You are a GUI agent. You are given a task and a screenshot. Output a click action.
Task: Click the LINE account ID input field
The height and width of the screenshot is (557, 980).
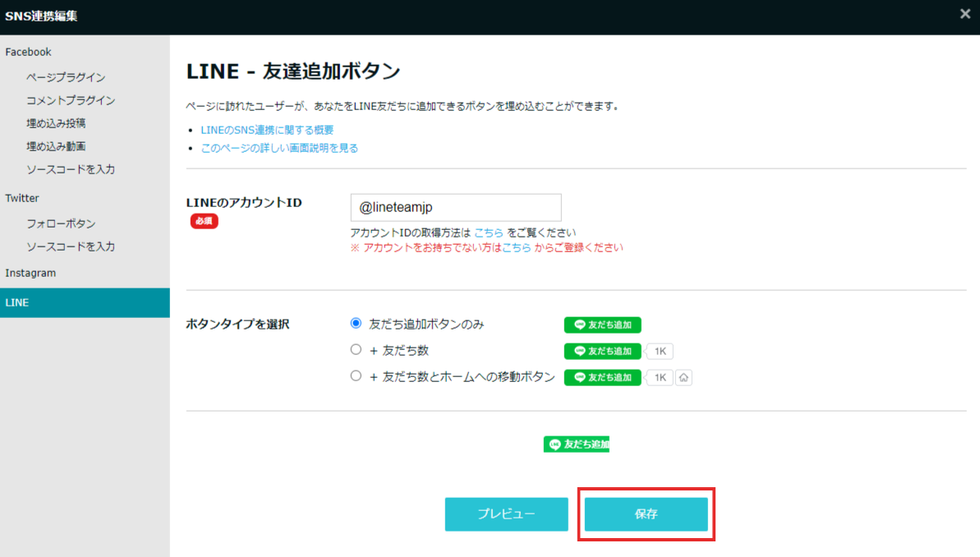[456, 208]
